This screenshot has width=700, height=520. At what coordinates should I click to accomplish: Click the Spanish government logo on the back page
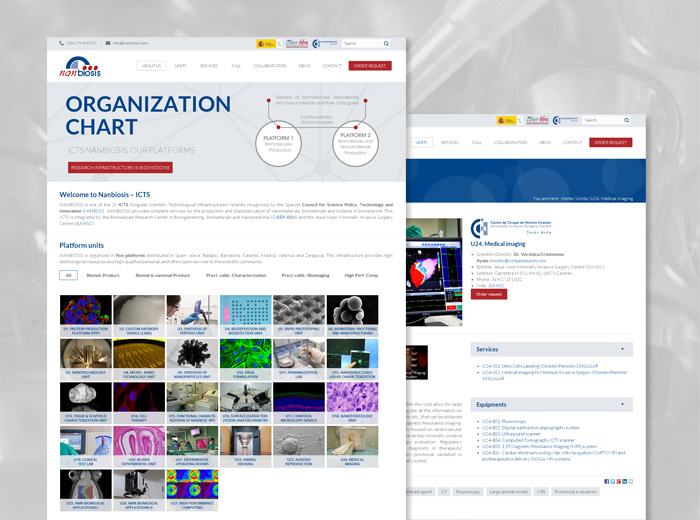[x=509, y=120]
